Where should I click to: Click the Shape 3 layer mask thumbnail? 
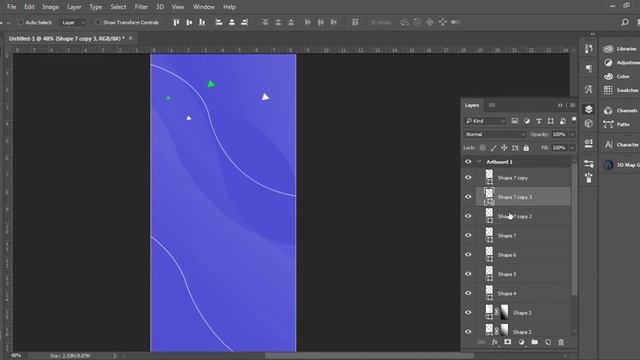point(504,312)
